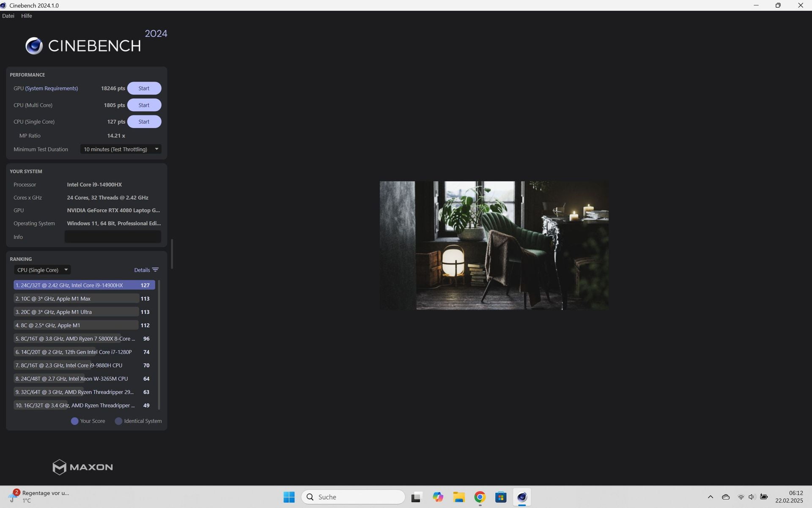Open Task View from the taskbar
Screen dimensions: 812x508
click(x=416, y=497)
